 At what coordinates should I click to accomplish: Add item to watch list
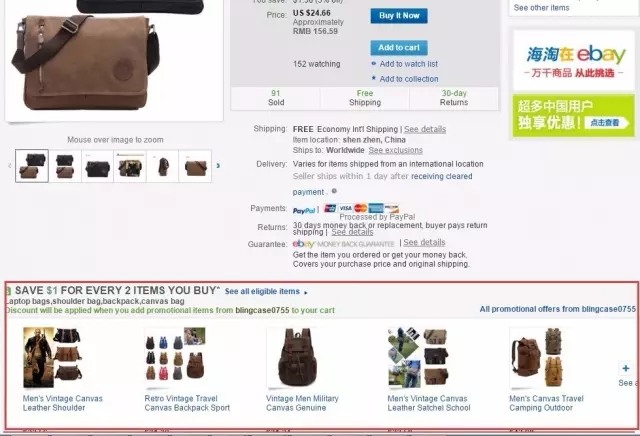coord(409,64)
